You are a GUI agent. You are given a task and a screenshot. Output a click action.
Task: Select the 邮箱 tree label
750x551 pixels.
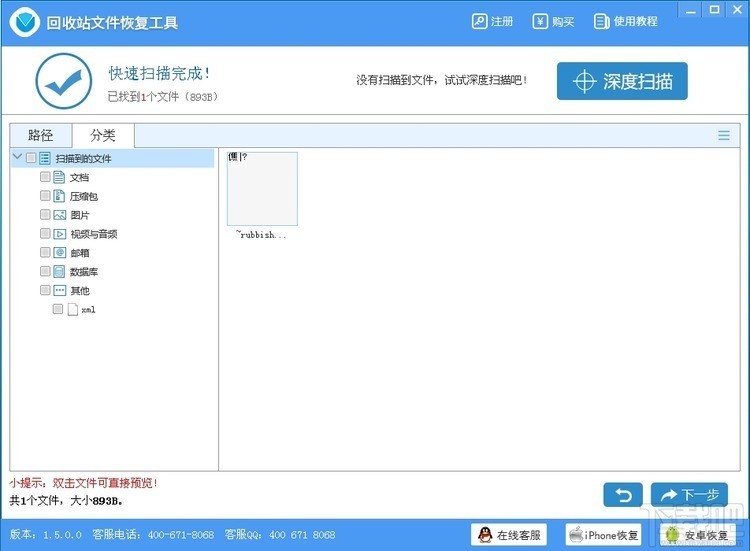(x=80, y=253)
